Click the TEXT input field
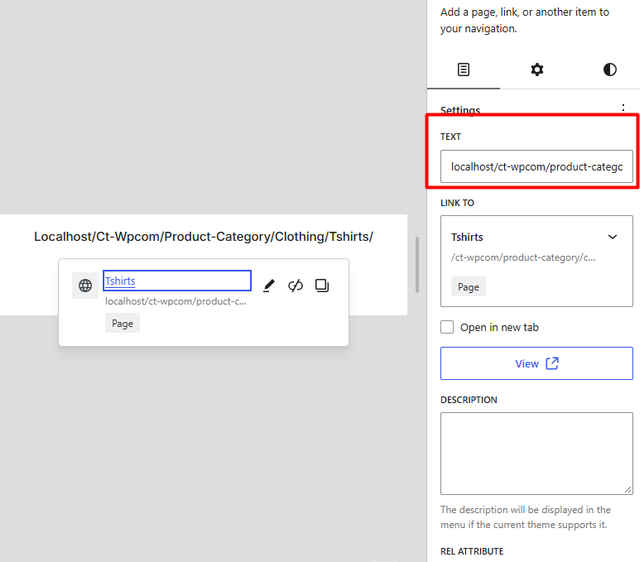640x562 pixels. pos(536,167)
